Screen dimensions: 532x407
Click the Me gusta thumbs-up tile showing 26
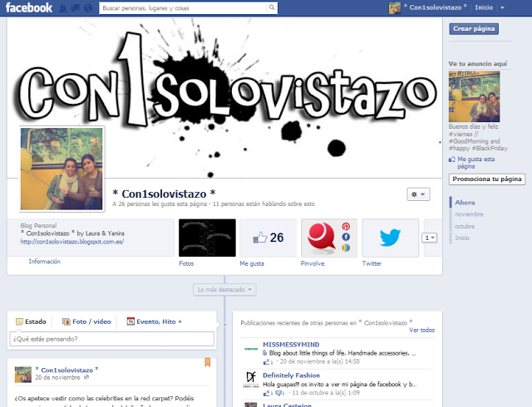(x=268, y=238)
